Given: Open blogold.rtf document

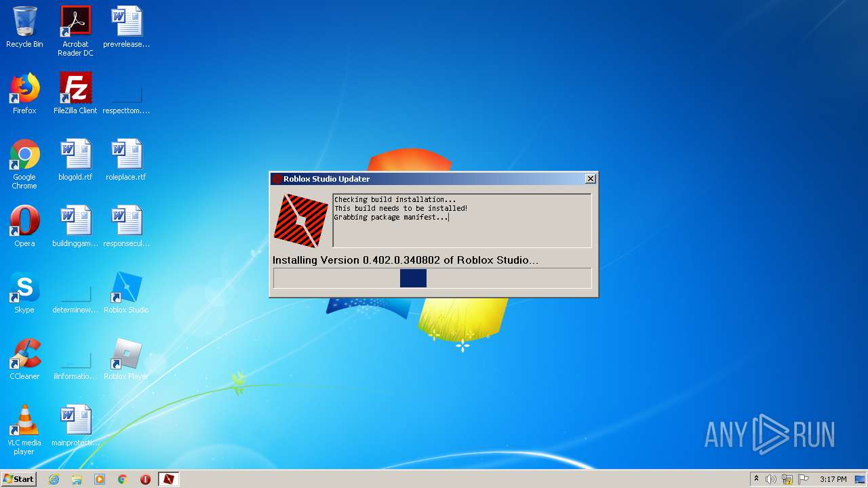Looking at the screenshot, I should point(75,160).
